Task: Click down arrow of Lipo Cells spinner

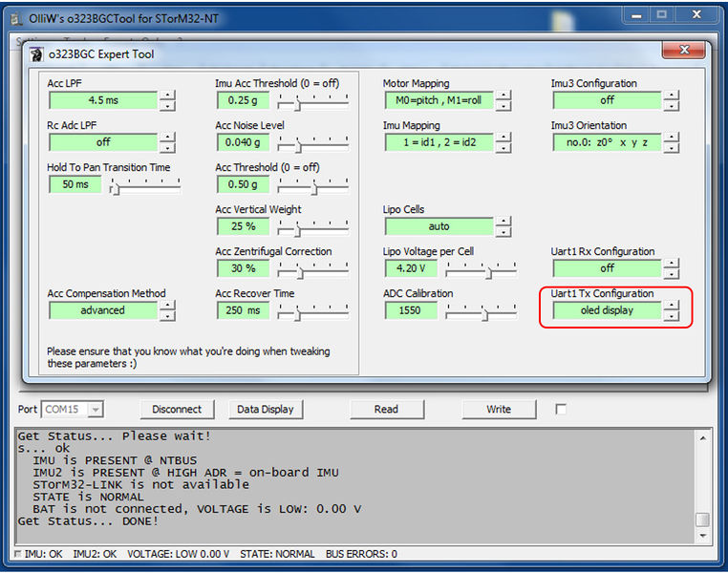Action: (503, 231)
